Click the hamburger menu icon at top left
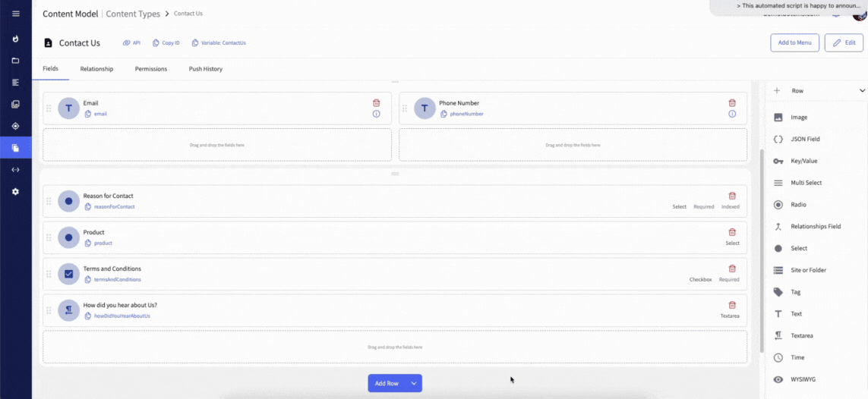This screenshot has width=868, height=399. click(x=15, y=14)
